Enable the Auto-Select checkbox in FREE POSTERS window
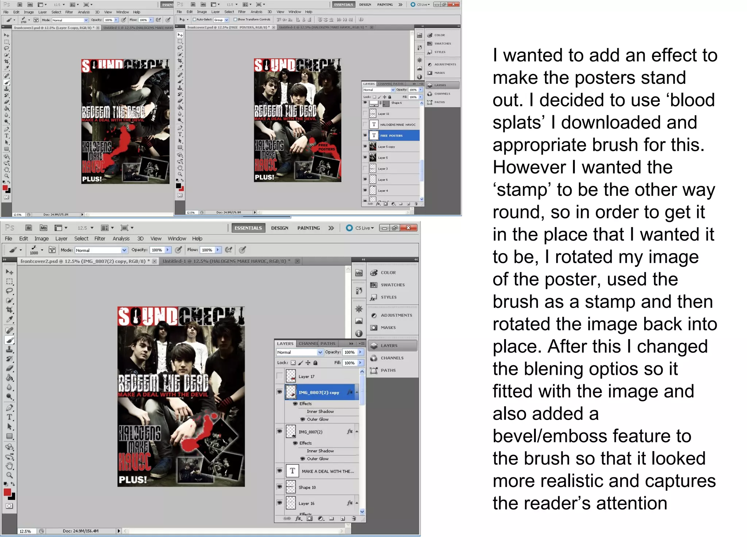 tap(194, 20)
